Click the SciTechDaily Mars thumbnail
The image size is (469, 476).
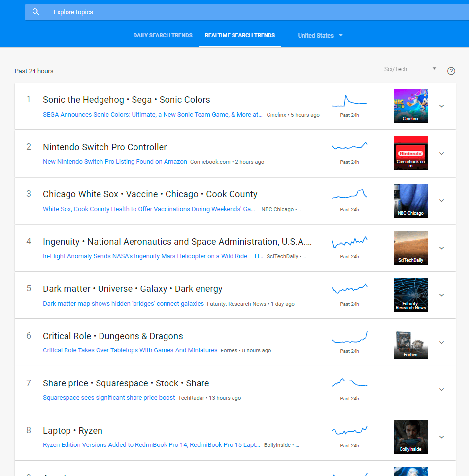[410, 248]
